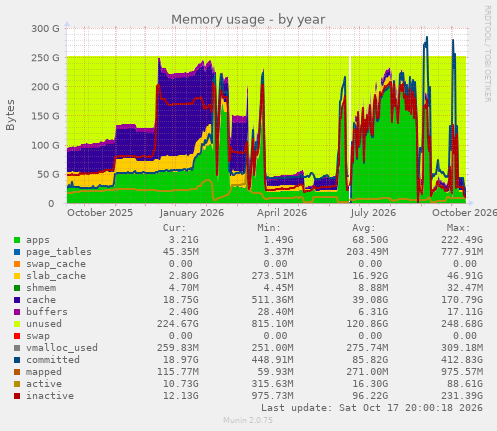The width and height of the screenshot is (497, 431).
Task: Click the '200 G' axis label
Action: click(45, 87)
